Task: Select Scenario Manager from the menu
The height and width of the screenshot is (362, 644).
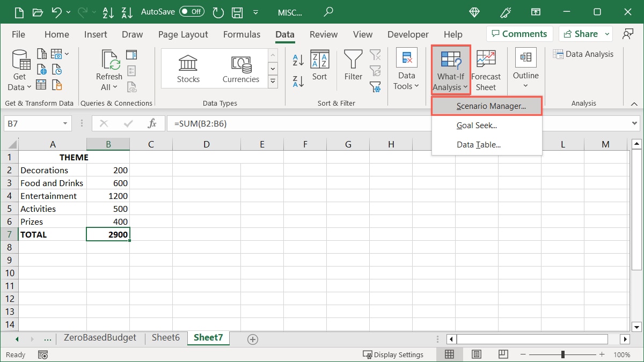Action: click(x=486, y=106)
